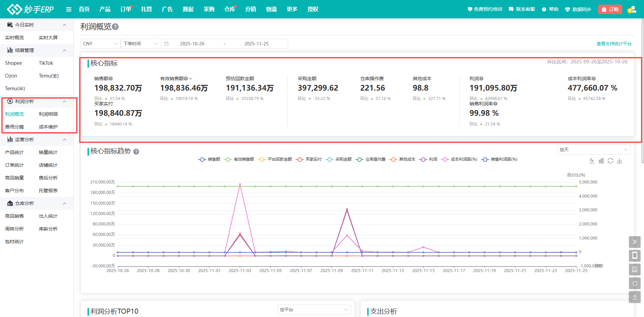Switch trend chart to bar view
644x317 pixels.
(x=601, y=161)
